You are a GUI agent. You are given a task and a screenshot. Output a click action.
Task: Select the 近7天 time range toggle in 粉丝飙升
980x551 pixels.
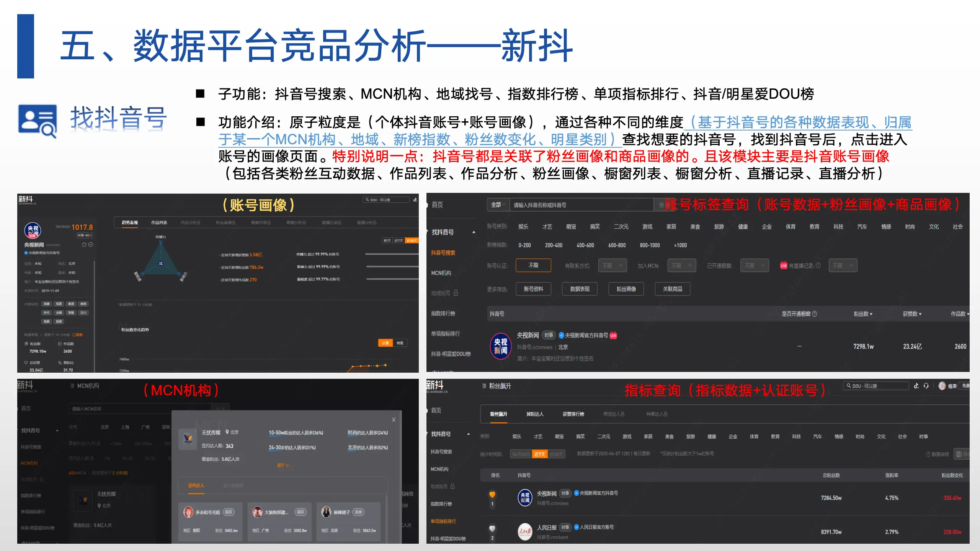point(539,454)
